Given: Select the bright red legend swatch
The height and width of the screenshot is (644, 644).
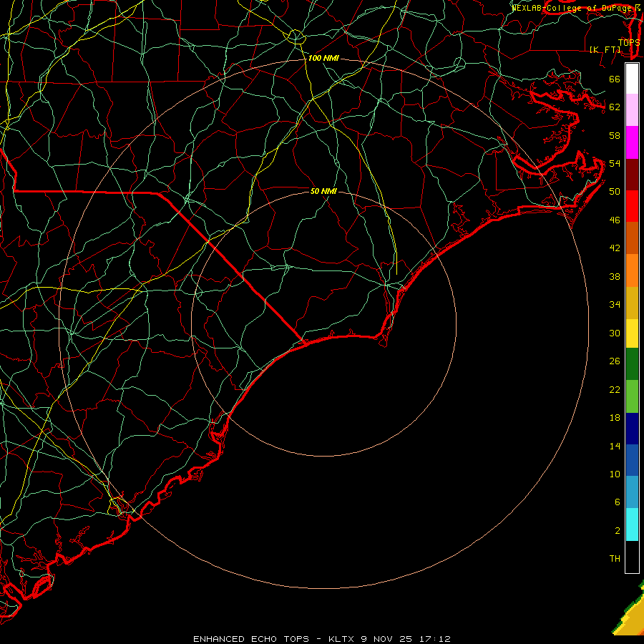Looking at the screenshot, I should pos(632,206).
